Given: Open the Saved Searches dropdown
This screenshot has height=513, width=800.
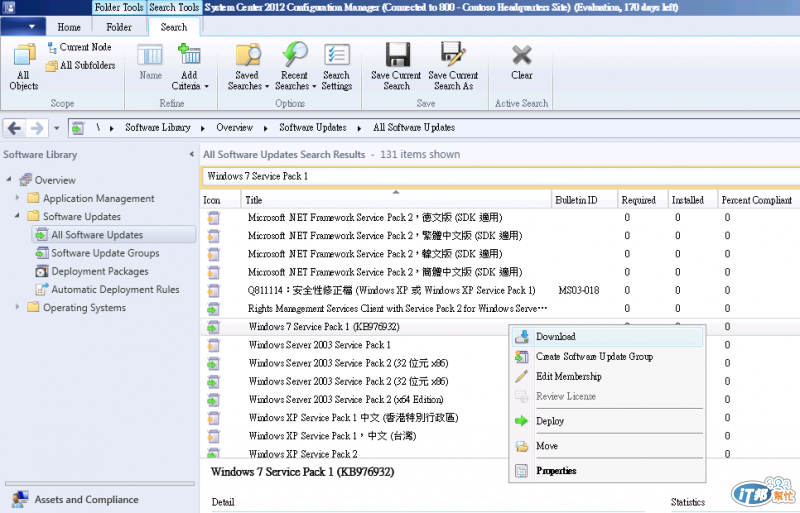Looking at the screenshot, I should pos(248,67).
